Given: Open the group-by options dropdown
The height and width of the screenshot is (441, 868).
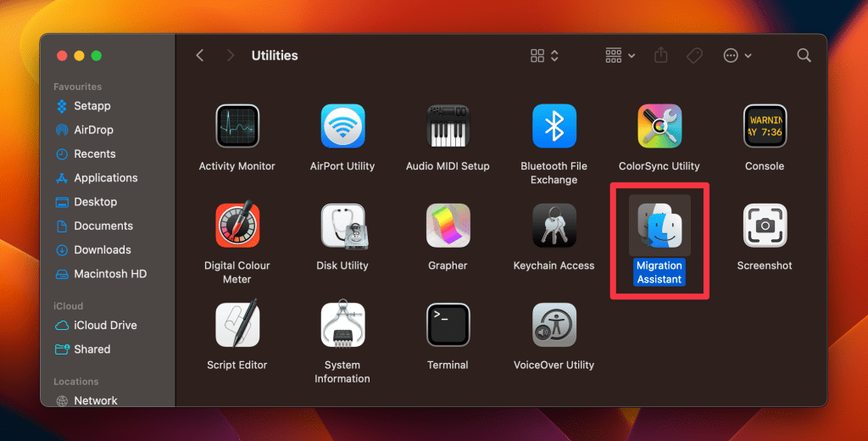Looking at the screenshot, I should (x=620, y=55).
